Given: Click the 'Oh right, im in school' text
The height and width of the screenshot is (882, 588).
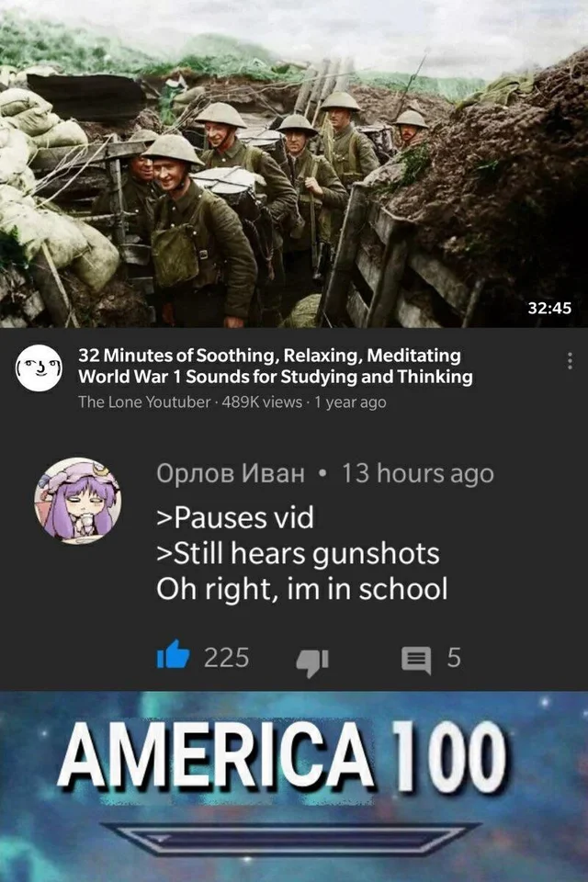Looking at the screenshot, I should (x=302, y=589).
